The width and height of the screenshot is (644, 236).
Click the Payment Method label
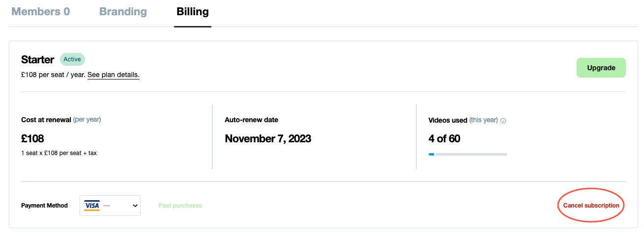45,206
